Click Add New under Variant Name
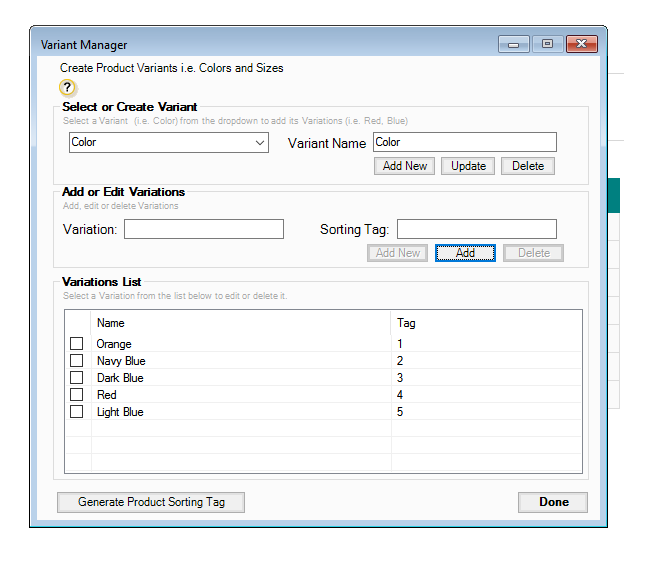The image size is (652, 565). 405,166
